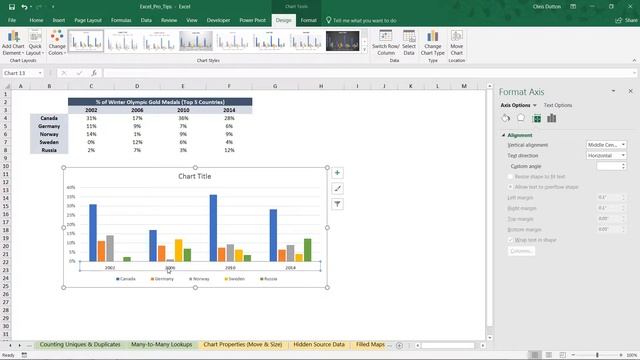
Task: Toggle Resize shape to fit text option
Action: click(x=510, y=176)
